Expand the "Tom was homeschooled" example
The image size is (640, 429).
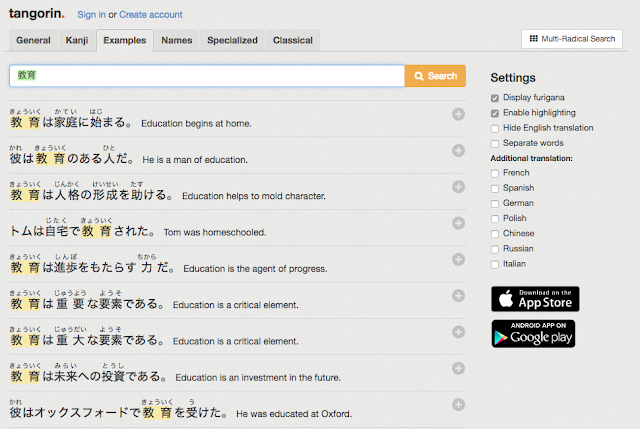click(x=458, y=223)
